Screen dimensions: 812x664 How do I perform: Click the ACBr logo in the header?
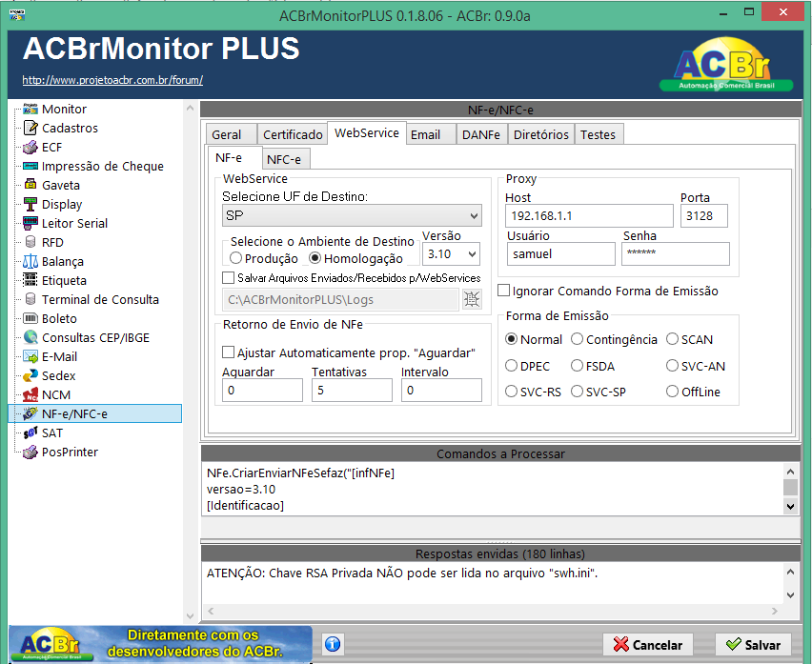click(x=726, y=65)
